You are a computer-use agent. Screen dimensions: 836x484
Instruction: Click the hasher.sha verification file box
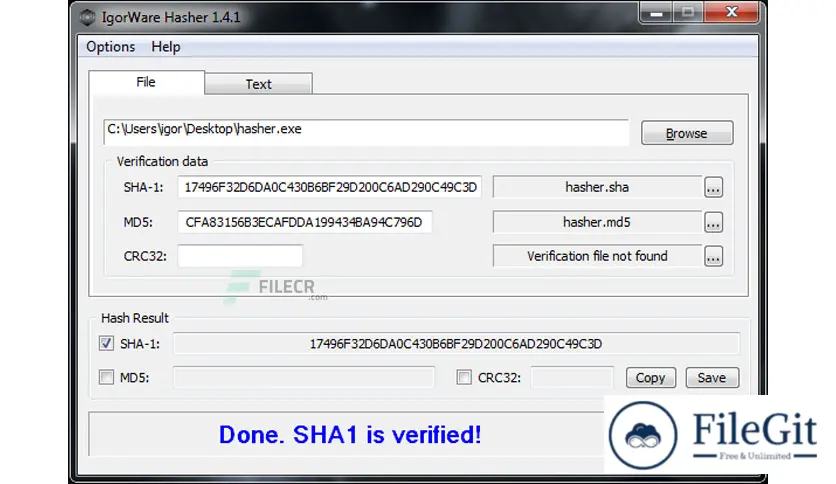pos(597,187)
